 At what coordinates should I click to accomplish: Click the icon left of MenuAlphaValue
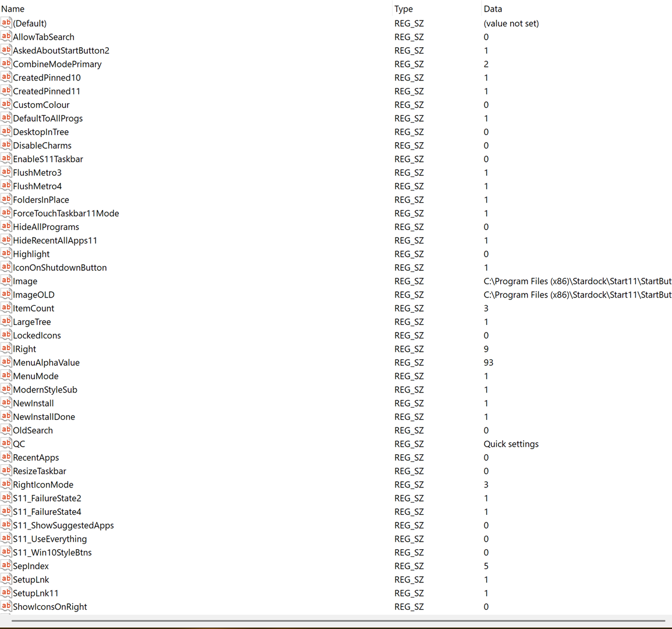[x=6, y=362]
